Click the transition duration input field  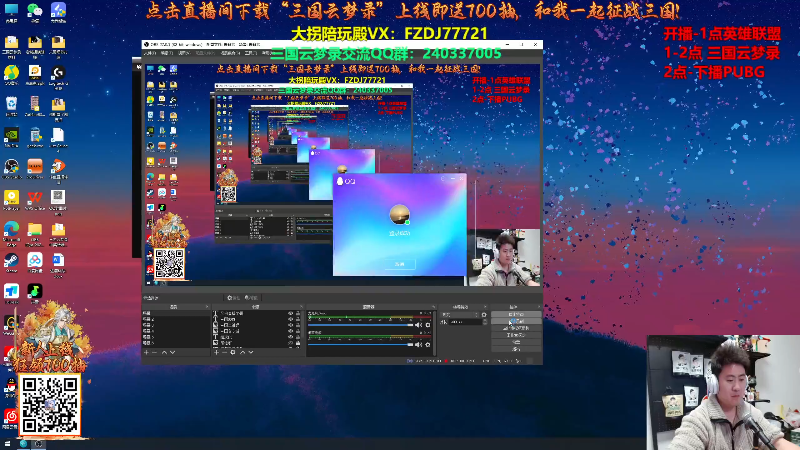click(465, 322)
